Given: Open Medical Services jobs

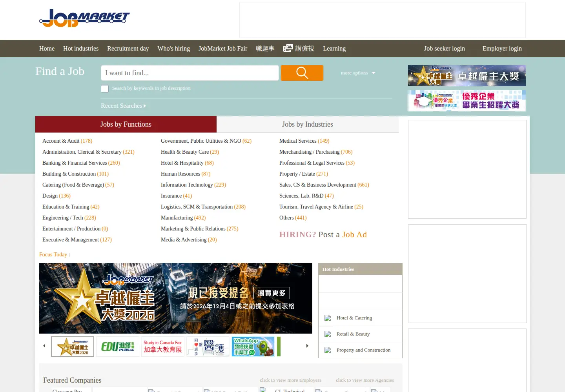Looking at the screenshot, I should pyautogui.click(x=304, y=141).
